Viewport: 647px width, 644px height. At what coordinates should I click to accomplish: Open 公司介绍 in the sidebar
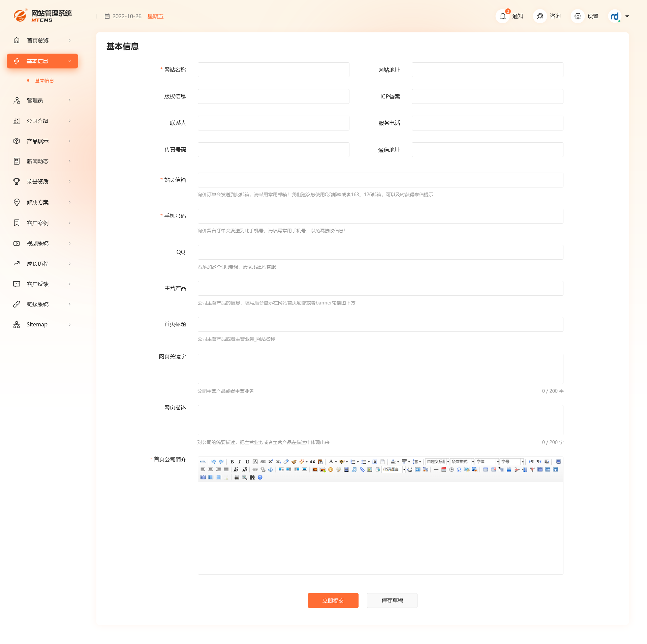point(42,121)
